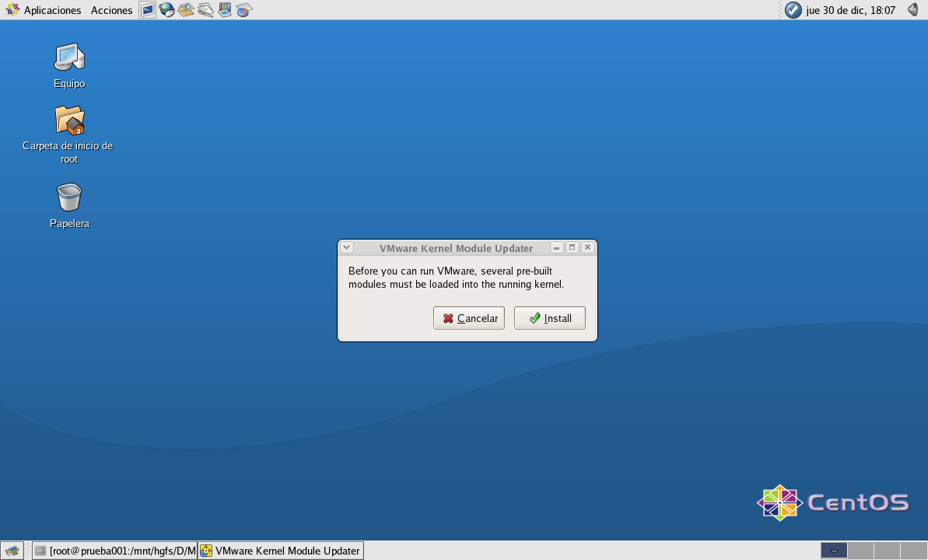Switch to the third workspace in switcher
Screen dimensions: 928x560
(x=888, y=551)
